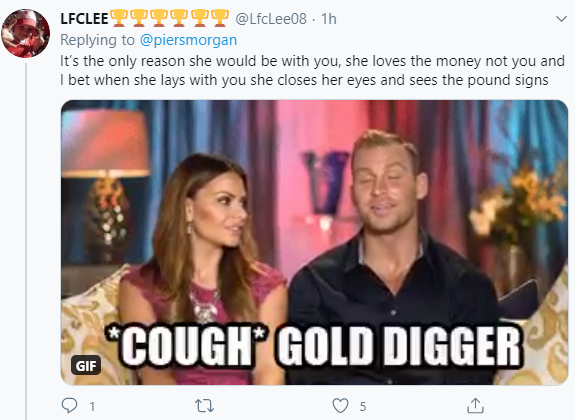Image resolution: width=575 pixels, height=420 pixels.
Task: Open the @piersmorgan mention link
Action: [188, 40]
